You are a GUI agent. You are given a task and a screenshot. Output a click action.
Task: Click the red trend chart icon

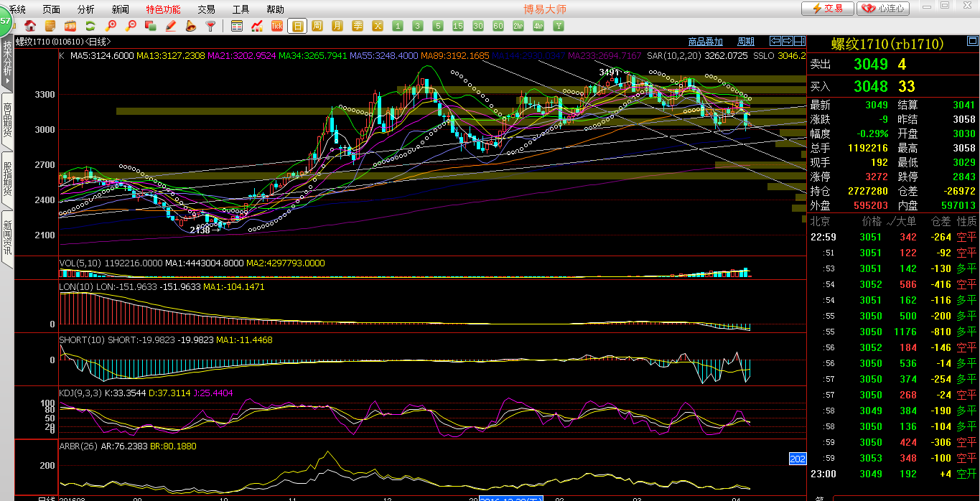[x=256, y=26]
